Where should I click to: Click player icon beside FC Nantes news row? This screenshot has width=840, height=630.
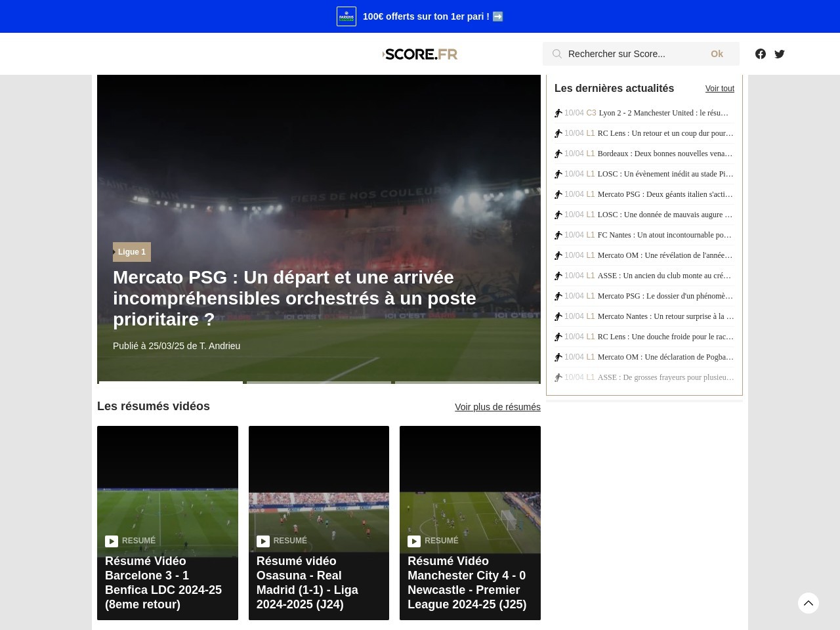click(558, 235)
